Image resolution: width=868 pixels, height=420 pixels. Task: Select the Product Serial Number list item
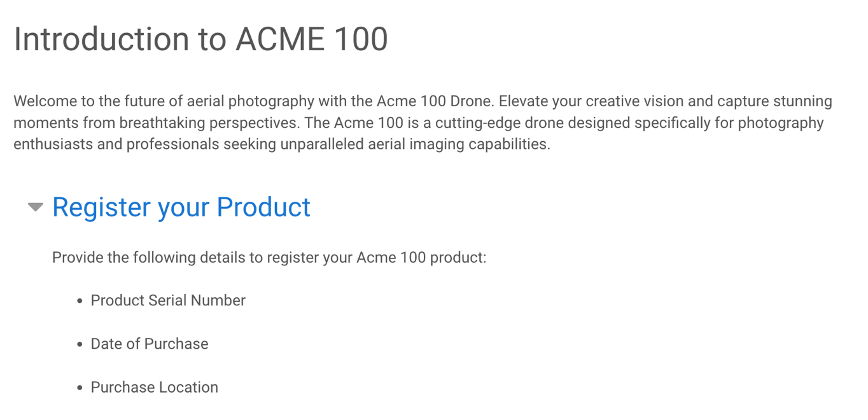(x=168, y=300)
